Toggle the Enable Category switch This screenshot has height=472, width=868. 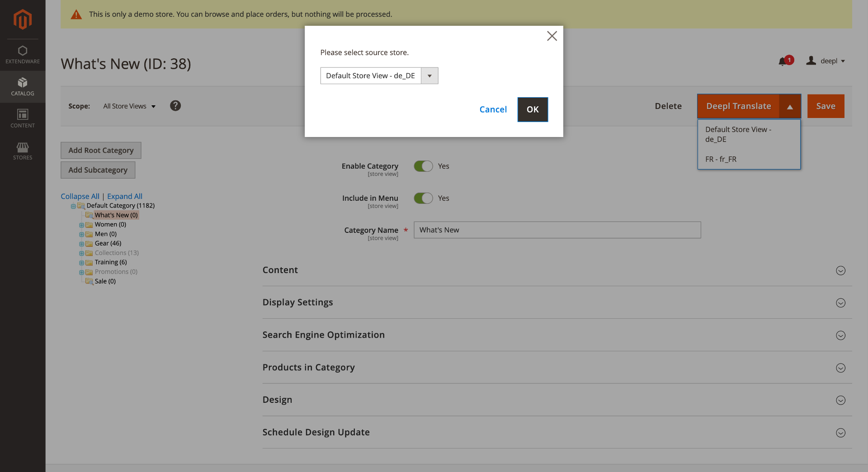click(424, 166)
